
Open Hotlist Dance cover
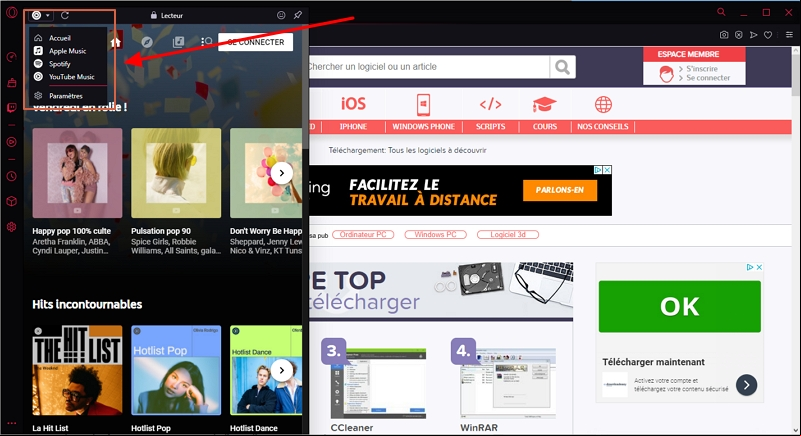(x=266, y=370)
